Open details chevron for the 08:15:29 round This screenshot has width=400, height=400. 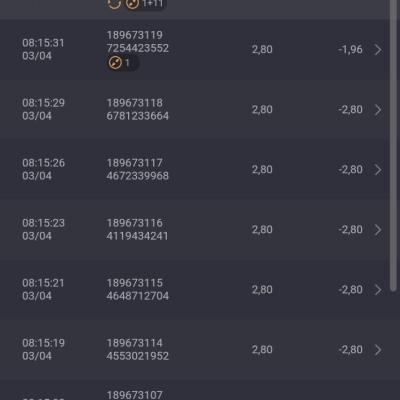378,110
